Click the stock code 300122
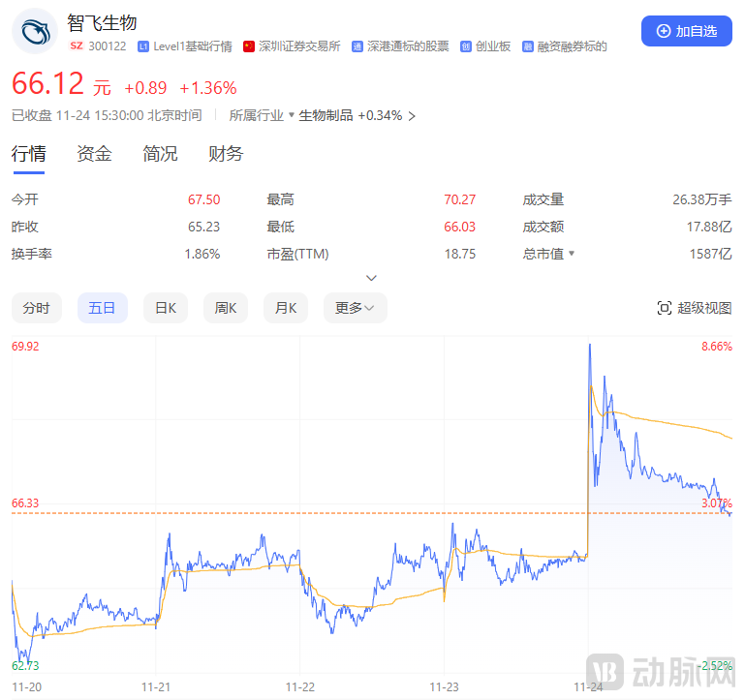 click(x=108, y=46)
